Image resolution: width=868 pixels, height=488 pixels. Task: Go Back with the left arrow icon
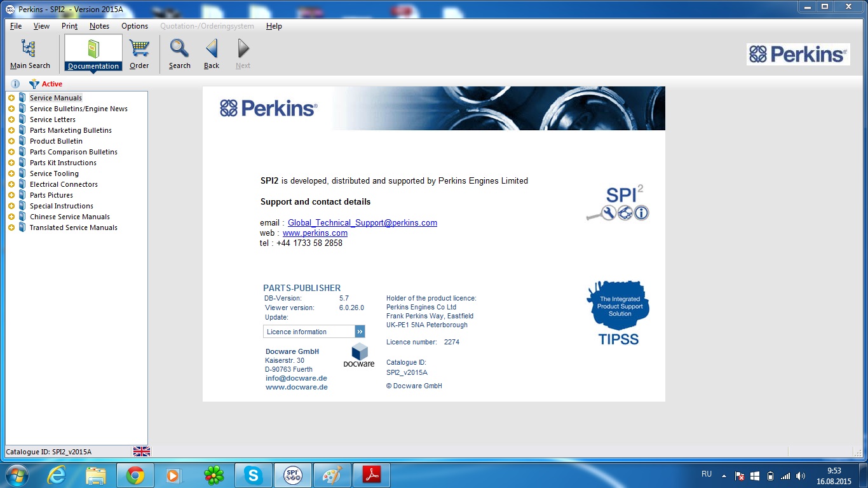pos(212,54)
